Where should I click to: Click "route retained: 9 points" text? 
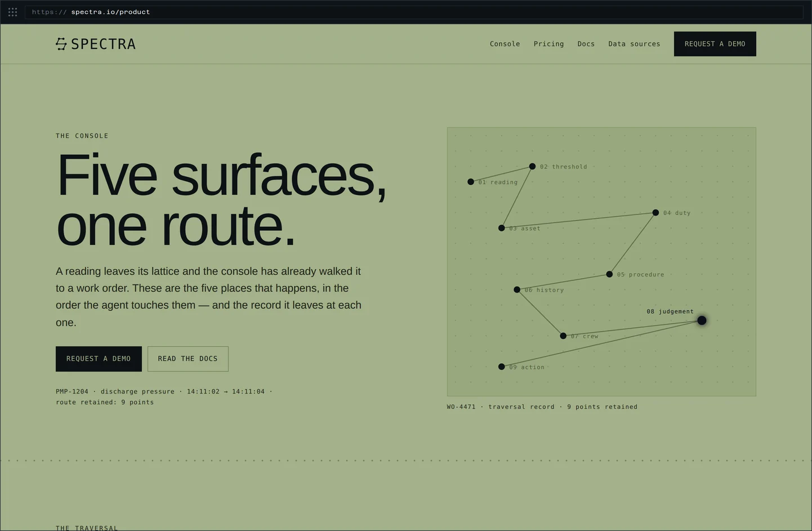[105, 402]
